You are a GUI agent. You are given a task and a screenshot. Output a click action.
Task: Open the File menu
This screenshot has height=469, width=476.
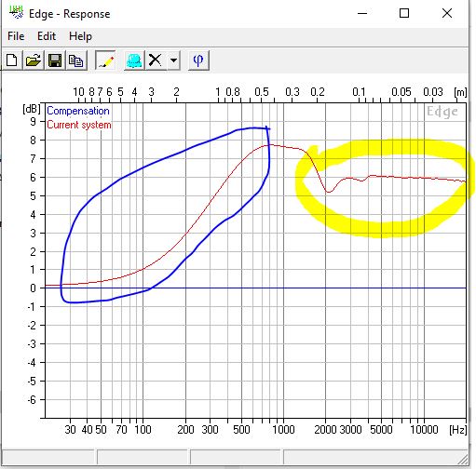click(16, 36)
